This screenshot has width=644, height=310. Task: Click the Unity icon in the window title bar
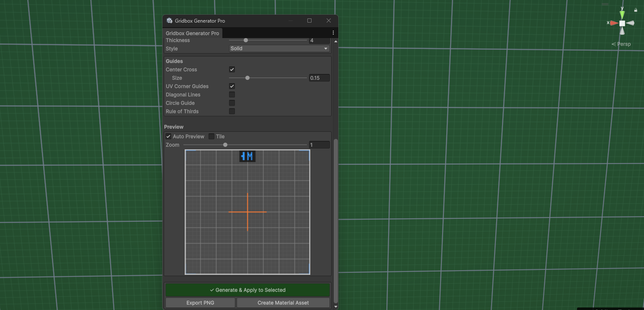[x=169, y=21]
